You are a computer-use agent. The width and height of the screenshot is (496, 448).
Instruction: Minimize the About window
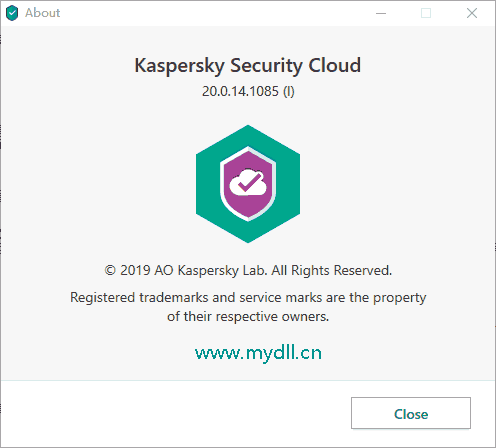381,13
